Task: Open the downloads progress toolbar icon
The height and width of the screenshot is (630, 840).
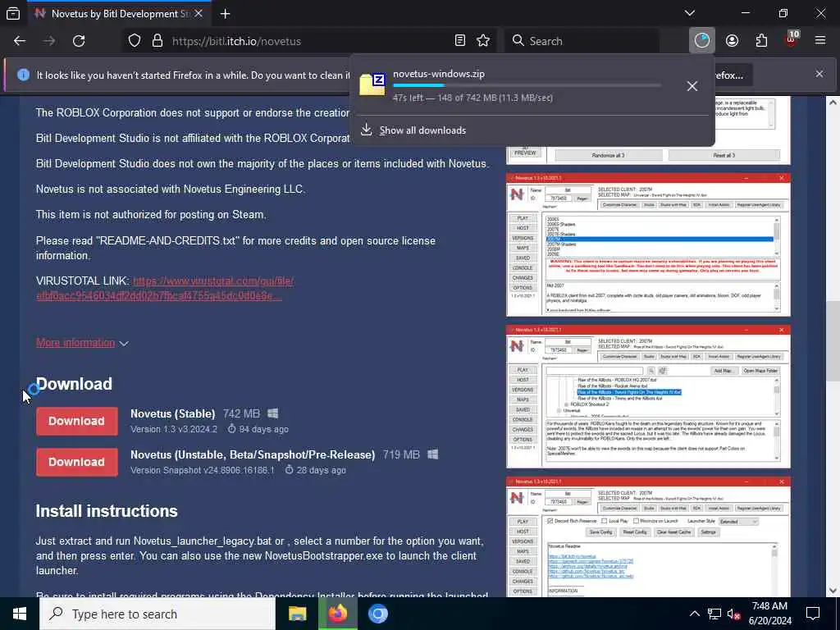Action: 702,41
